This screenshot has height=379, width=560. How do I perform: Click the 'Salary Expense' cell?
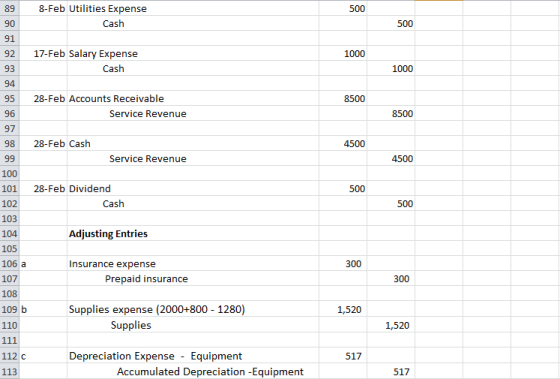pos(193,53)
